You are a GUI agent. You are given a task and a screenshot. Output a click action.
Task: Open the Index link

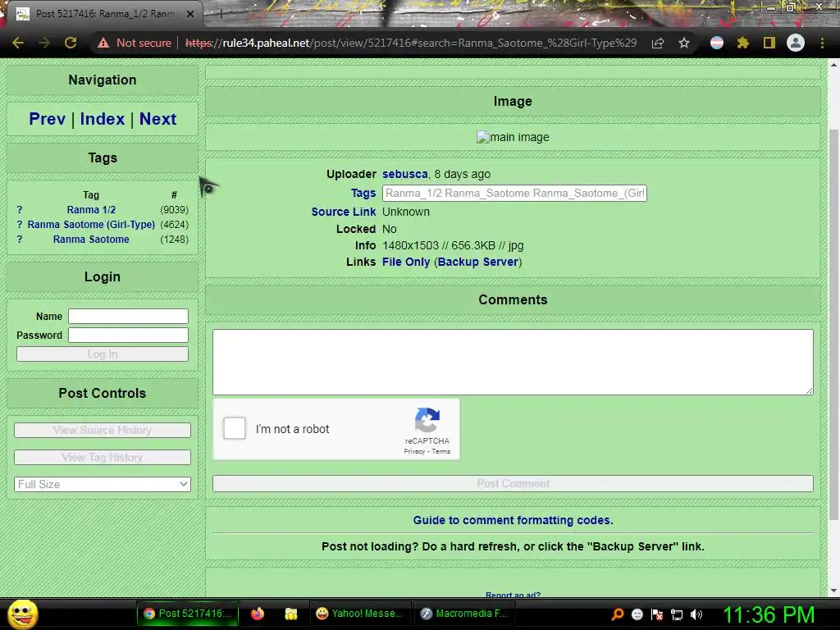[103, 119]
